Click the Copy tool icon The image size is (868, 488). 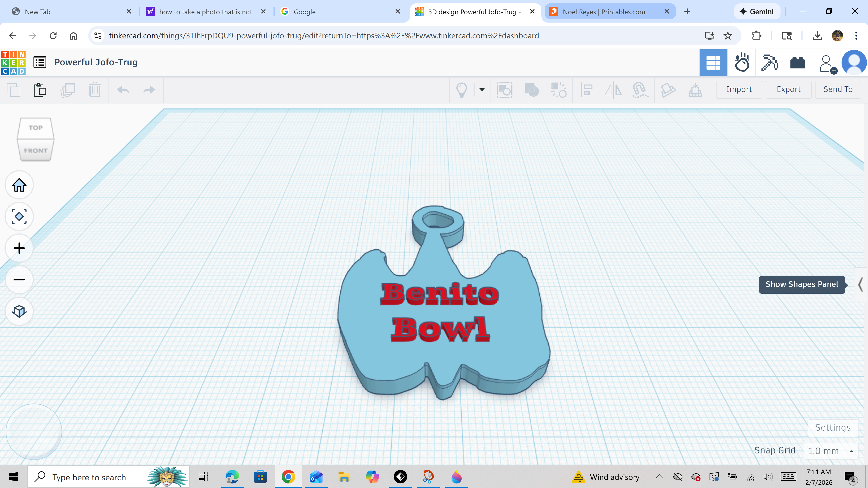tap(14, 90)
